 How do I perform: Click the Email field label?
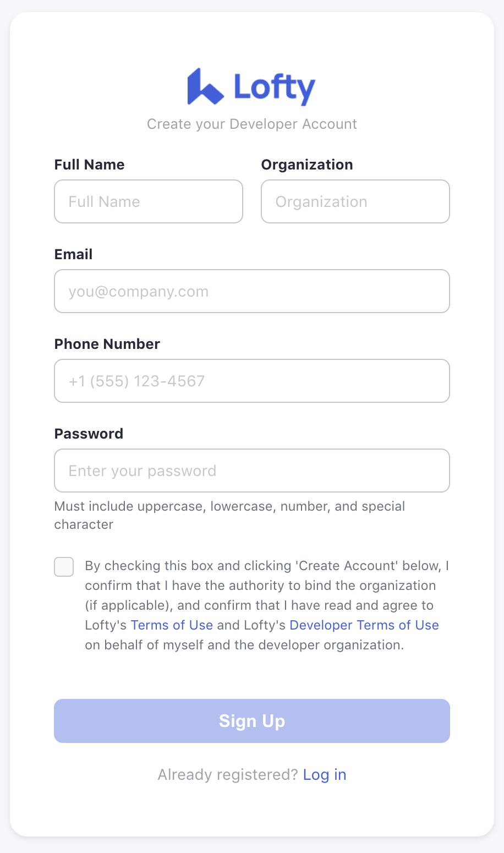pos(73,254)
